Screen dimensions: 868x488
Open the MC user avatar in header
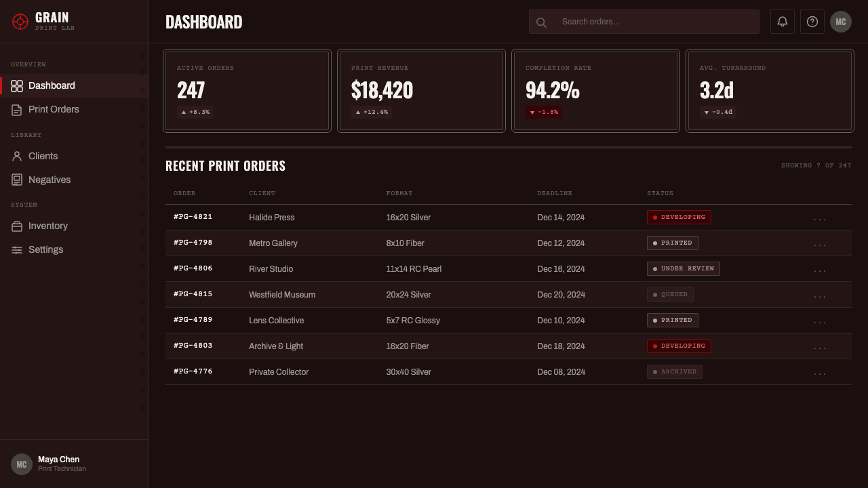[841, 22]
